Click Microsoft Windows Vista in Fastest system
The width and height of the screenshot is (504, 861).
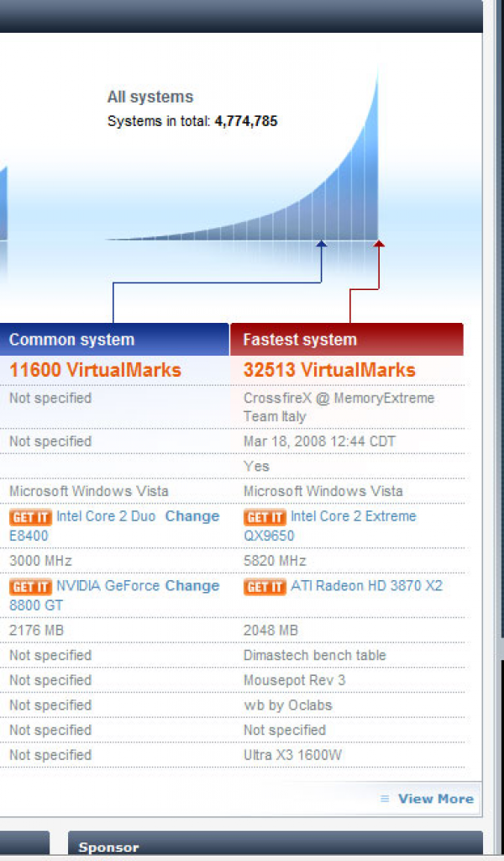tap(323, 491)
